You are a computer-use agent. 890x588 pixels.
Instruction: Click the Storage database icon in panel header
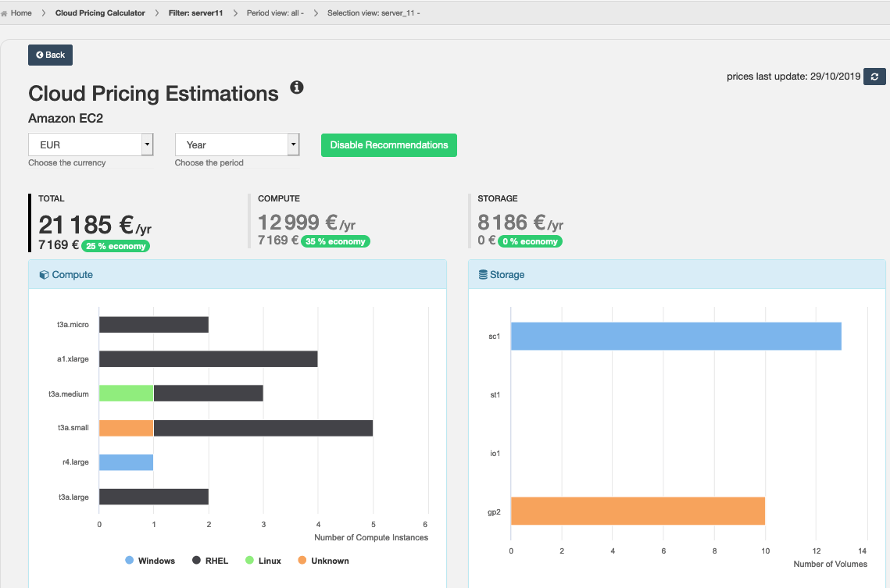tap(483, 275)
